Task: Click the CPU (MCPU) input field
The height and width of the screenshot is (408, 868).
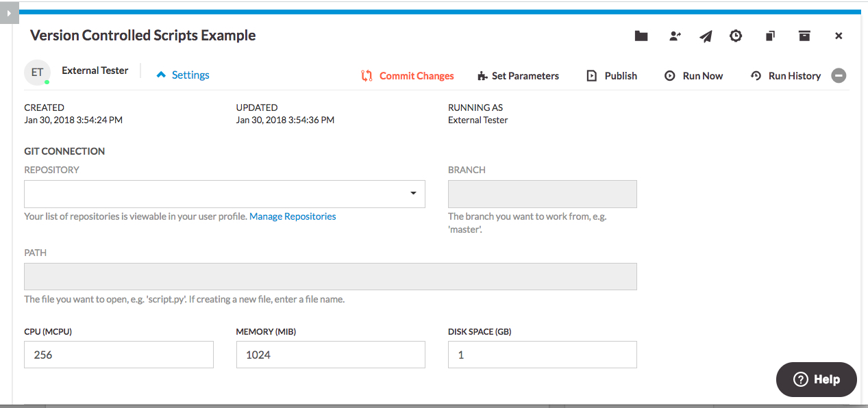Action: coord(119,355)
